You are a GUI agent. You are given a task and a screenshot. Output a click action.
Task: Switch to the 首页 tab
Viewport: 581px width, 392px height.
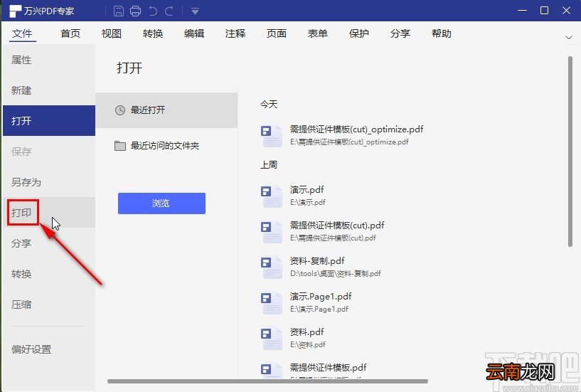tap(70, 33)
